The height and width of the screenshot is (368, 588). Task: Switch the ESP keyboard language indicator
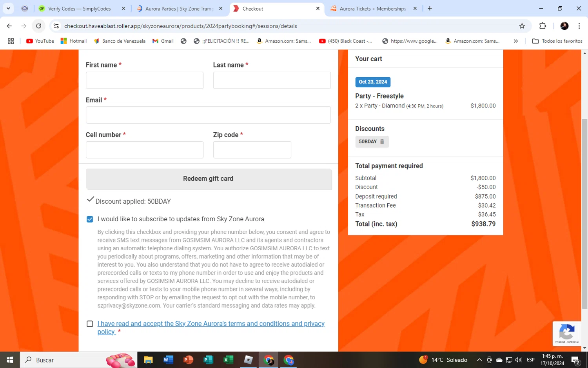pos(531,360)
